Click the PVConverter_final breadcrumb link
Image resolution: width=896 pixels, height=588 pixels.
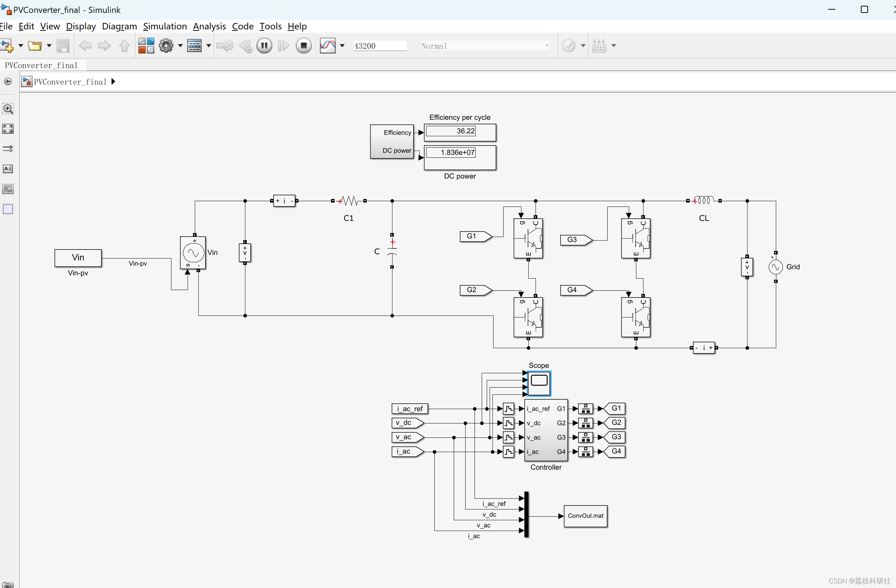tap(70, 82)
